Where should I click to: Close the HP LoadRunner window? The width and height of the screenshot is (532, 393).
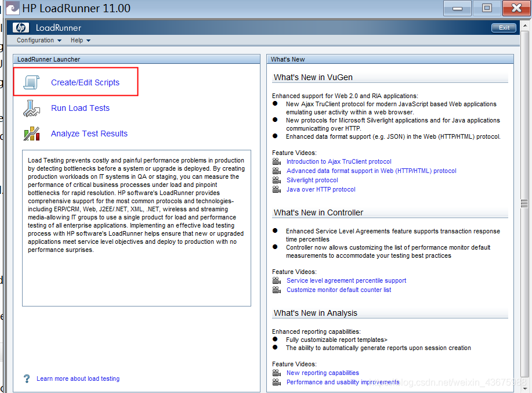[x=516, y=8]
